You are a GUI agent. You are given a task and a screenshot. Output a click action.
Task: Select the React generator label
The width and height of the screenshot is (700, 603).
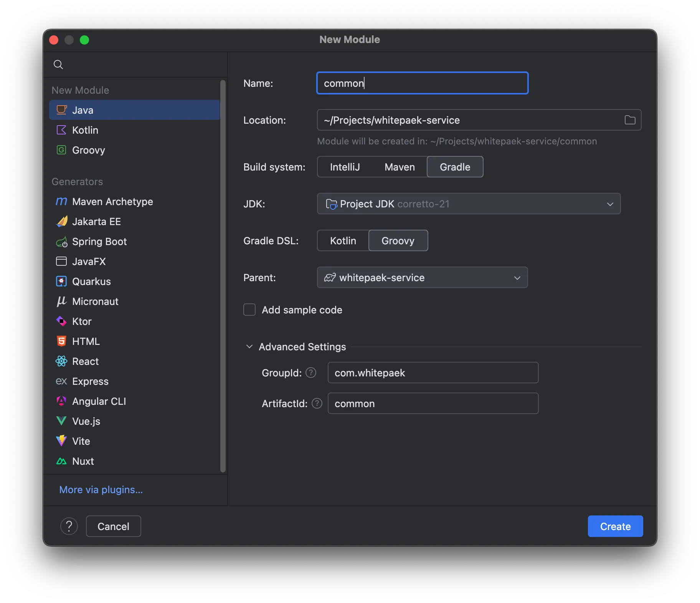[85, 361]
